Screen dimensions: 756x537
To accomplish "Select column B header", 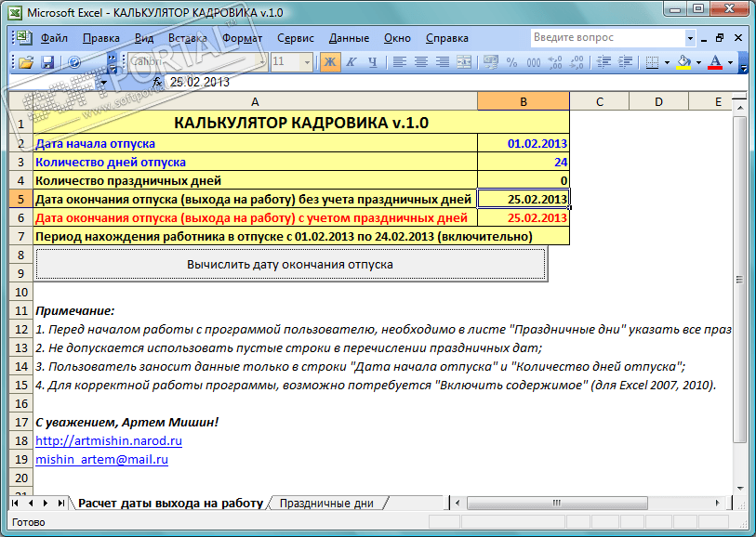I will pos(524,101).
